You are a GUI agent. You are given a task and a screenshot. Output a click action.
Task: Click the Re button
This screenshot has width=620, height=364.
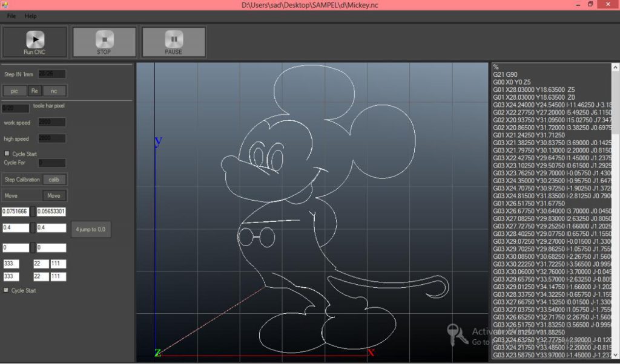[35, 91]
